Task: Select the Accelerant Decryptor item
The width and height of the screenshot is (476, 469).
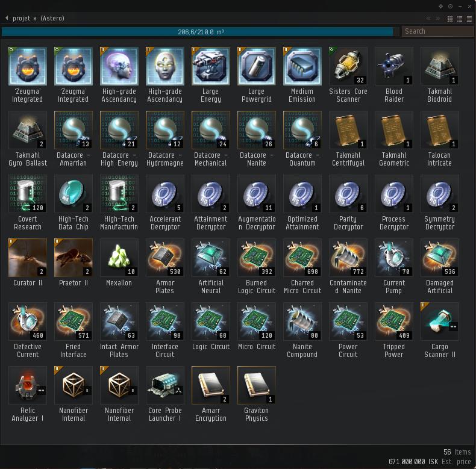Action: (x=165, y=193)
